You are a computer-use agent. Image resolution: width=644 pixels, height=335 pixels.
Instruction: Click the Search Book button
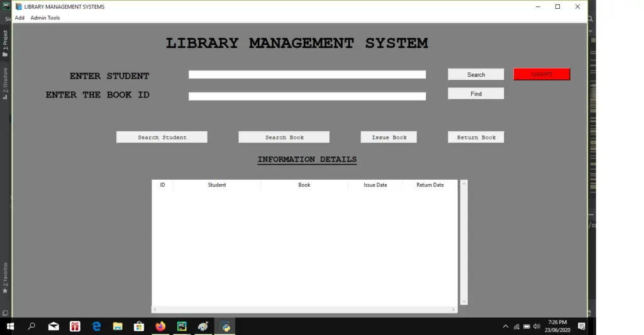(x=284, y=137)
